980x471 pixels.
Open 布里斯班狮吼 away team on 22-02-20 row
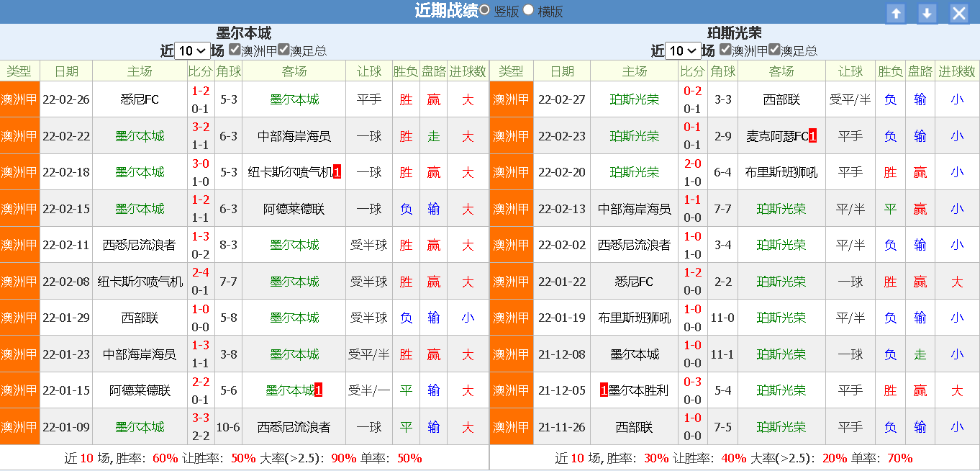(781, 172)
